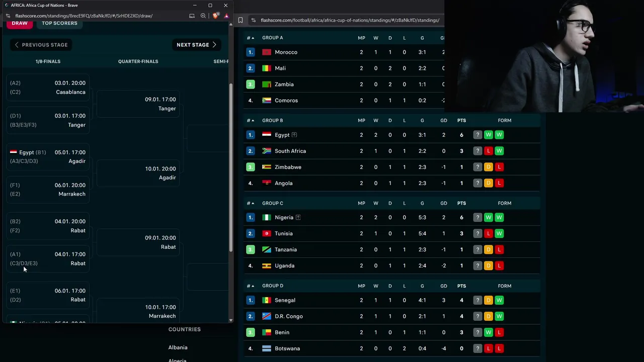644x362 pixels.
Task: Click the Senegal flag icon
Action: [x=267, y=300]
